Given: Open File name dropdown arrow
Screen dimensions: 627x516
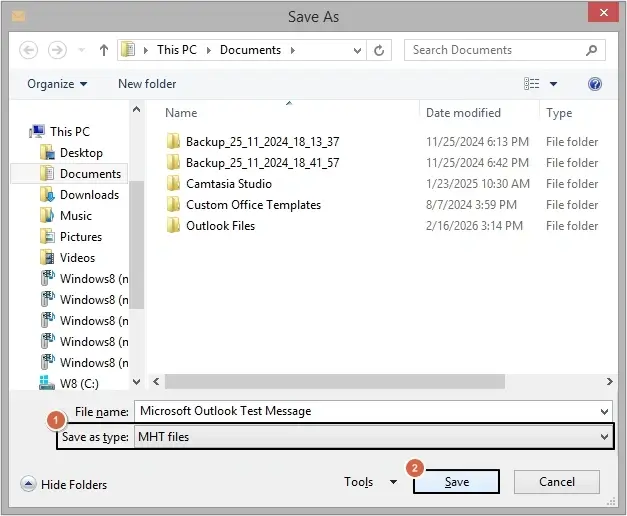Looking at the screenshot, I should click(604, 412).
